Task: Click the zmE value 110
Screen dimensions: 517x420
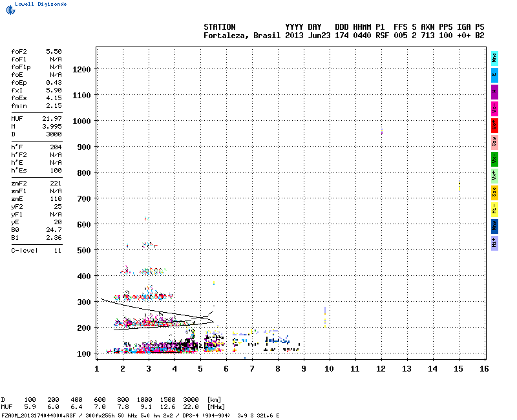Action: point(56,199)
